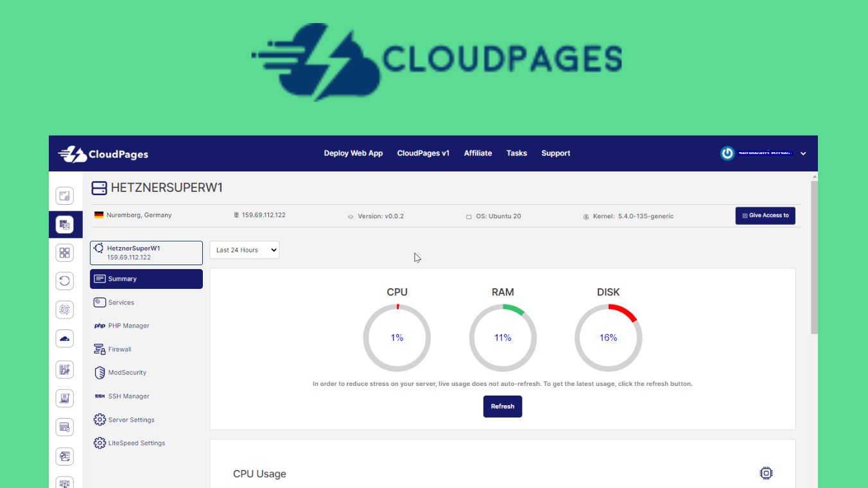868x488 pixels.
Task: Click the IP address 159.69.112.122 in header
Action: pyautogui.click(x=264, y=215)
